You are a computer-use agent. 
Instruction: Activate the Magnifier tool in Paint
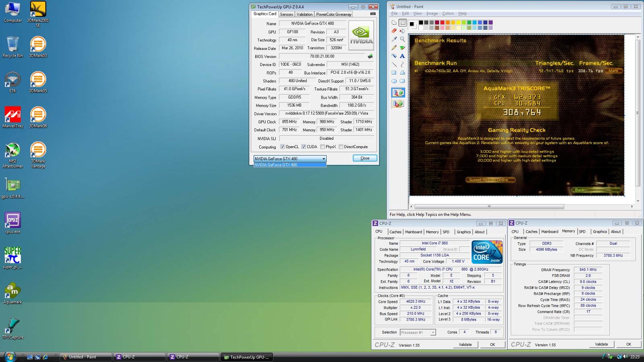402,39
